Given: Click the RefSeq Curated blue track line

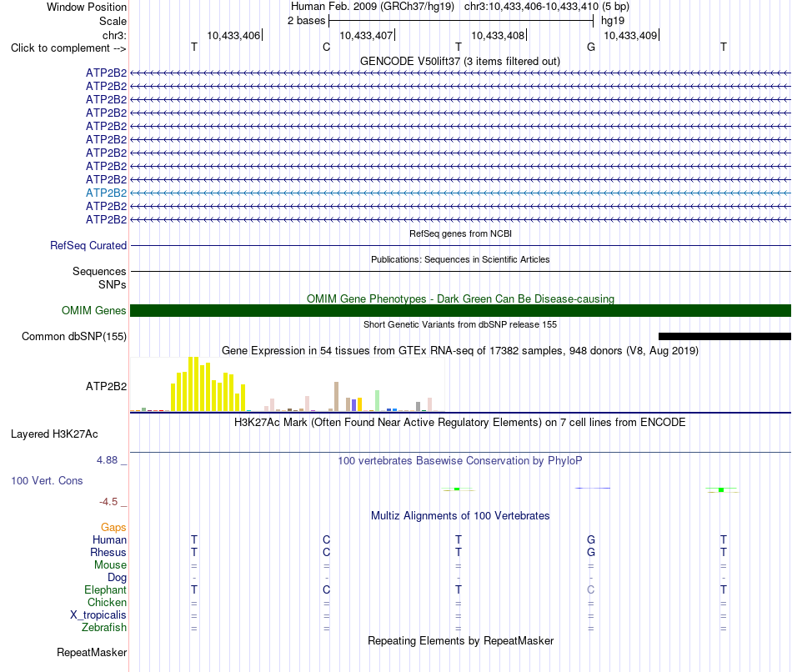Looking at the screenshot, I should point(460,246).
